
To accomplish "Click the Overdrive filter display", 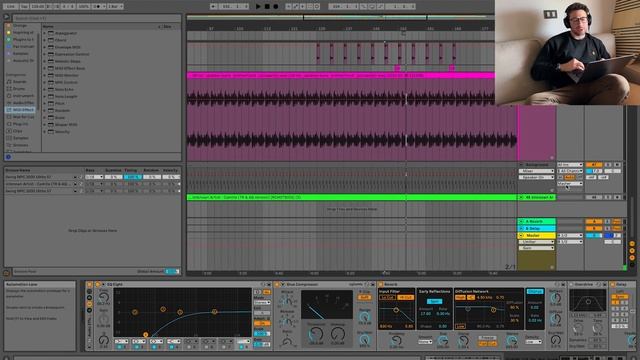I will 588,301.
